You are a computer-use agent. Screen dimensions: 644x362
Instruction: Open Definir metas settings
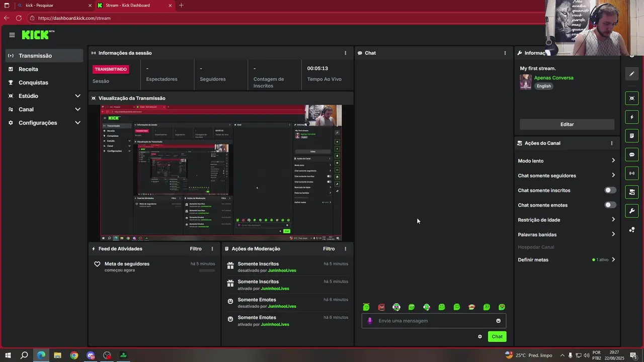pyautogui.click(x=567, y=260)
